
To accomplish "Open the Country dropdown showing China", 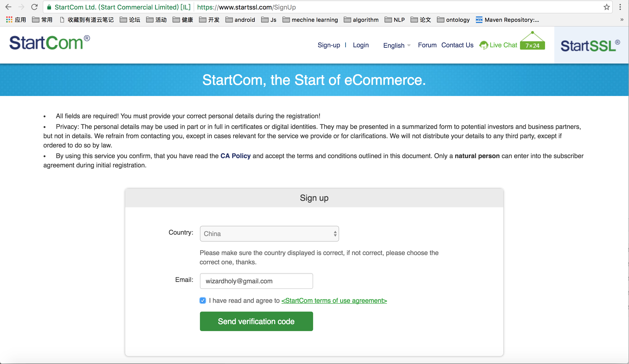I will 269,234.
